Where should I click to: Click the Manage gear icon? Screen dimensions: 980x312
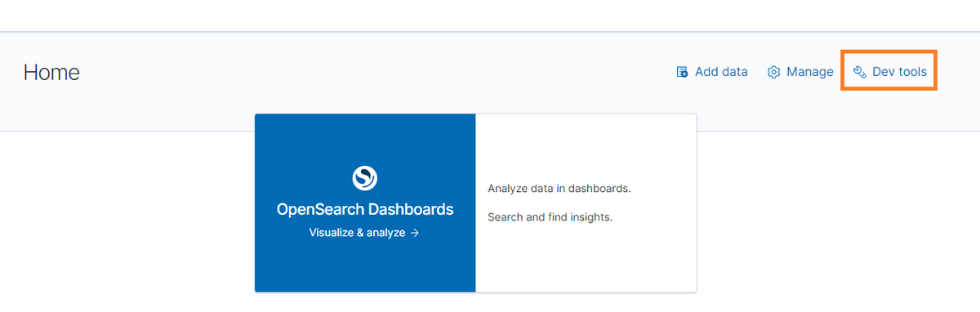pos(773,72)
